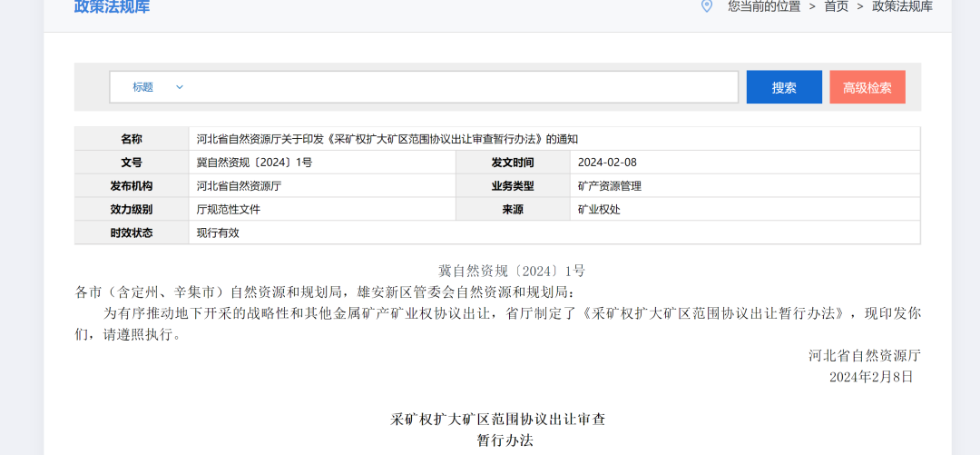
Task: Click the location pin icon in breadcrumb
Action: (x=707, y=6)
